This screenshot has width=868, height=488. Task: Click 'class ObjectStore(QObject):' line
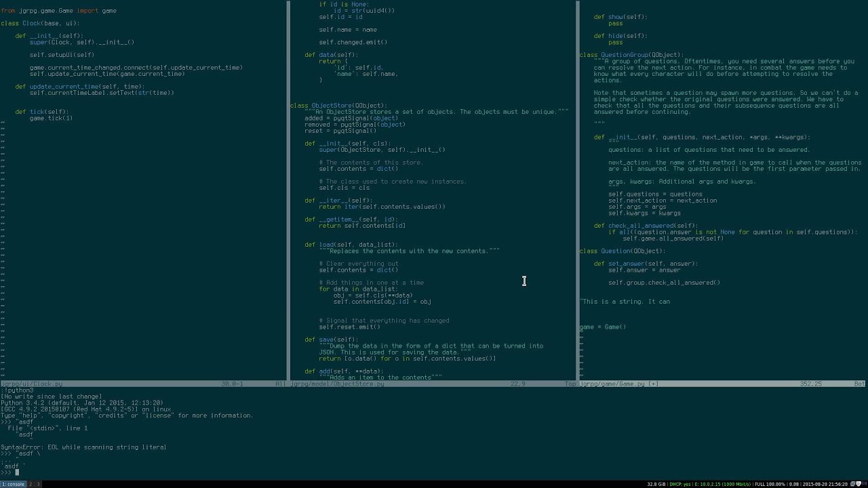pyautogui.click(x=338, y=106)
